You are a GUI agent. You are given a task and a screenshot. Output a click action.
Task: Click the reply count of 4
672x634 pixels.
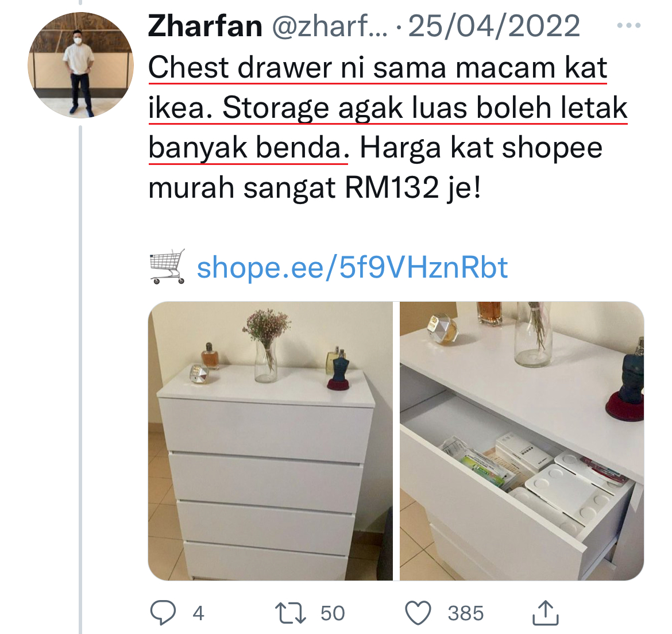pos(198,613)
